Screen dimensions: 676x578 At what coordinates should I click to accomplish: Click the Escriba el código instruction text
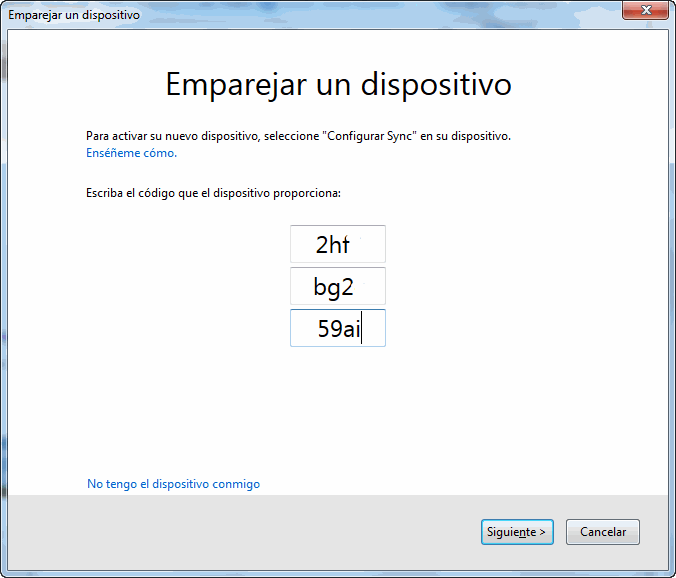(213, 193)
